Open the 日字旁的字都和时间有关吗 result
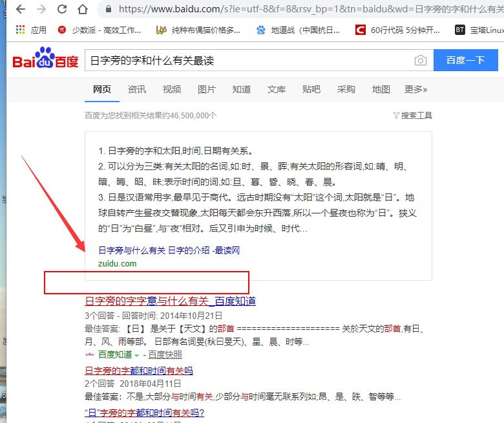The image size is (504, 423). click(x=139, y=371)
